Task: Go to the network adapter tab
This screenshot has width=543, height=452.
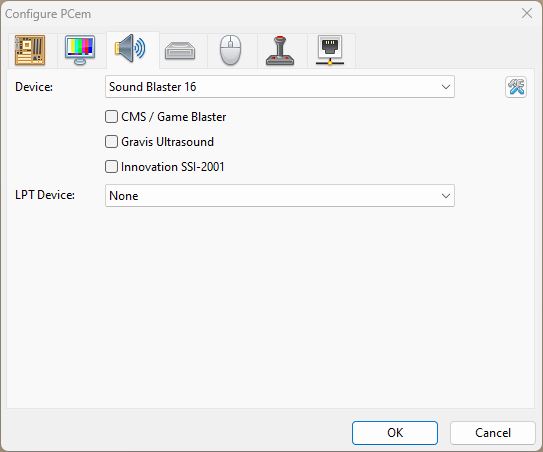Action: pyautogui.click(x=330, y=50)
